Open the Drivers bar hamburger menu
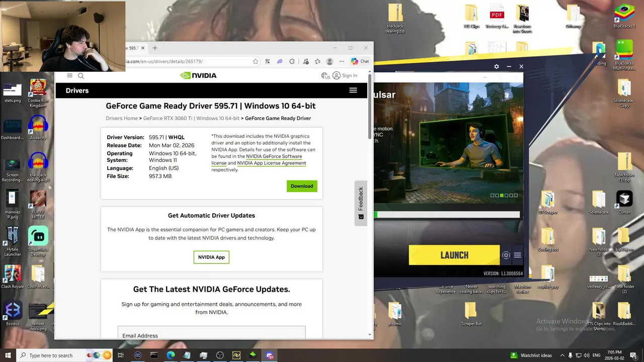Image resolution: width=644 pixels, height=362 pixels. (x=353, y=90)
